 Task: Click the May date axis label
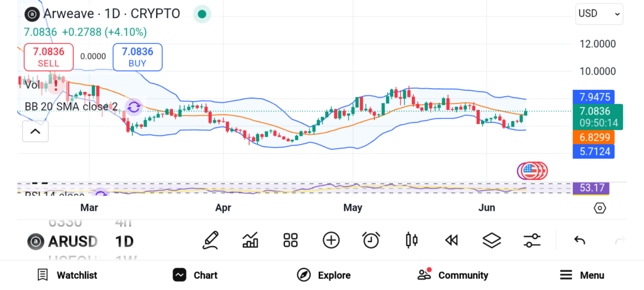pyautogui.click(x=353, y=208)
